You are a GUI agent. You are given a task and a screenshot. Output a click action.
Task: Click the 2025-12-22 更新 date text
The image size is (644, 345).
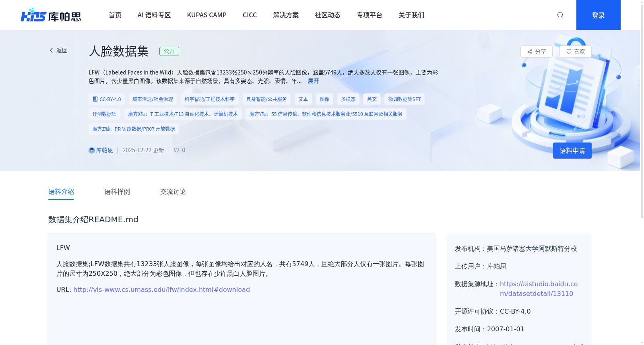143,150
